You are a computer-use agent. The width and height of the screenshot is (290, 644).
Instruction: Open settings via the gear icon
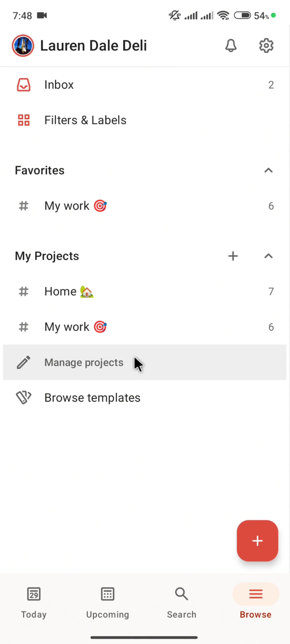[266, 45]
